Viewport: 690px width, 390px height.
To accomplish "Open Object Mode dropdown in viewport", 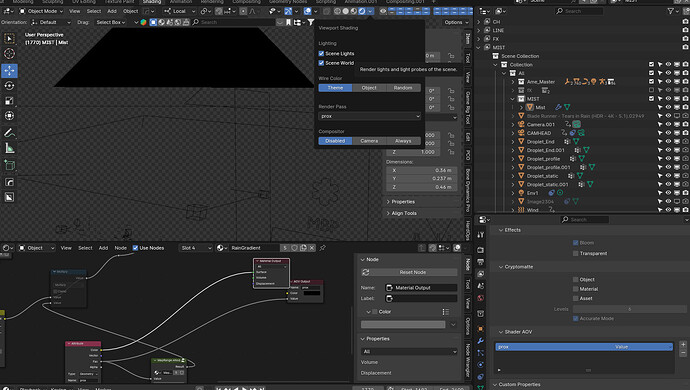I will tap(41, 11).
